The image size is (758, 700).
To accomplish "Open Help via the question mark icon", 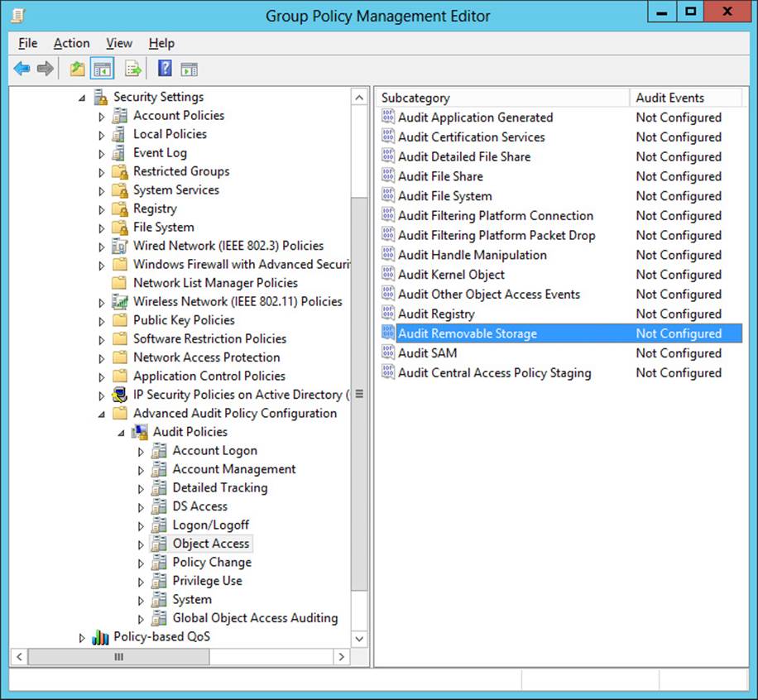I will pyautogui.click(x=165, y=68).
